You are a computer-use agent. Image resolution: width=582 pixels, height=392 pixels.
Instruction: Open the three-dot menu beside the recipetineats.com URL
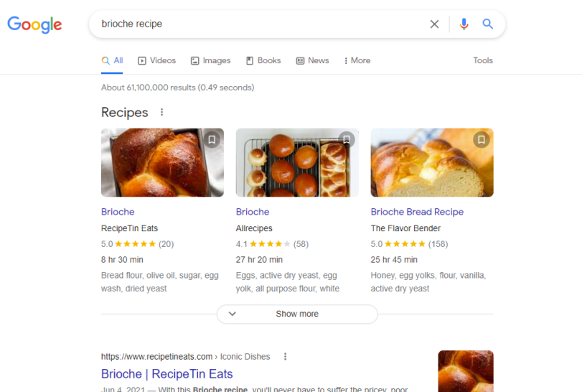coord(285,356)
